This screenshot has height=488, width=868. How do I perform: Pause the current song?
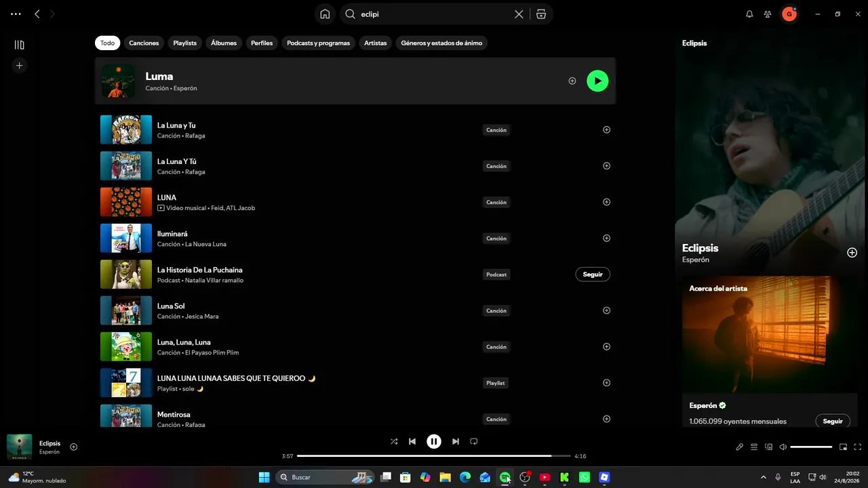click(x=434, y=441)
